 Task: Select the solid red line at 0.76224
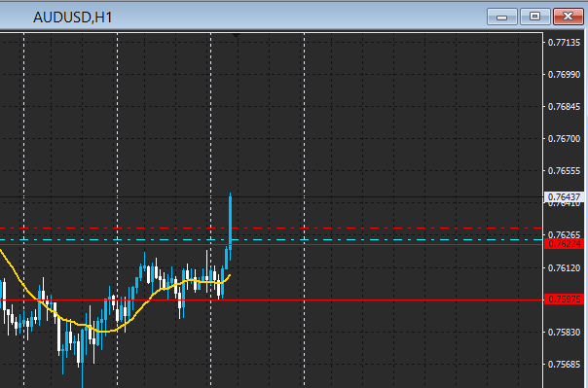click(x=375, y=244)
